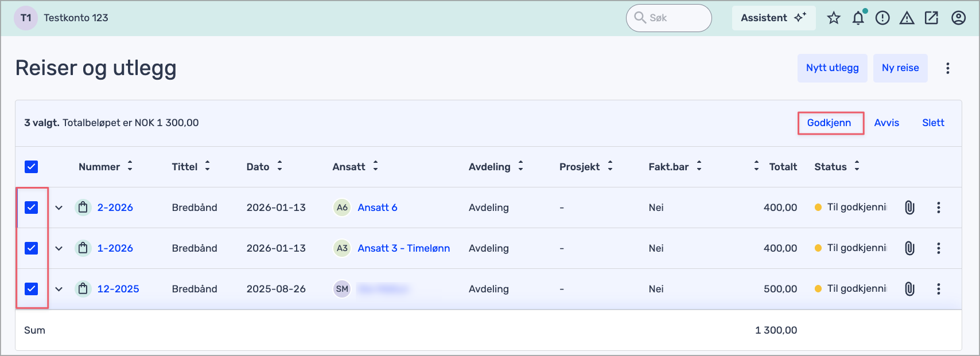Viewport: 980px width, 356px height.
Task: Open notifications bell
Action: pos(858,18)
